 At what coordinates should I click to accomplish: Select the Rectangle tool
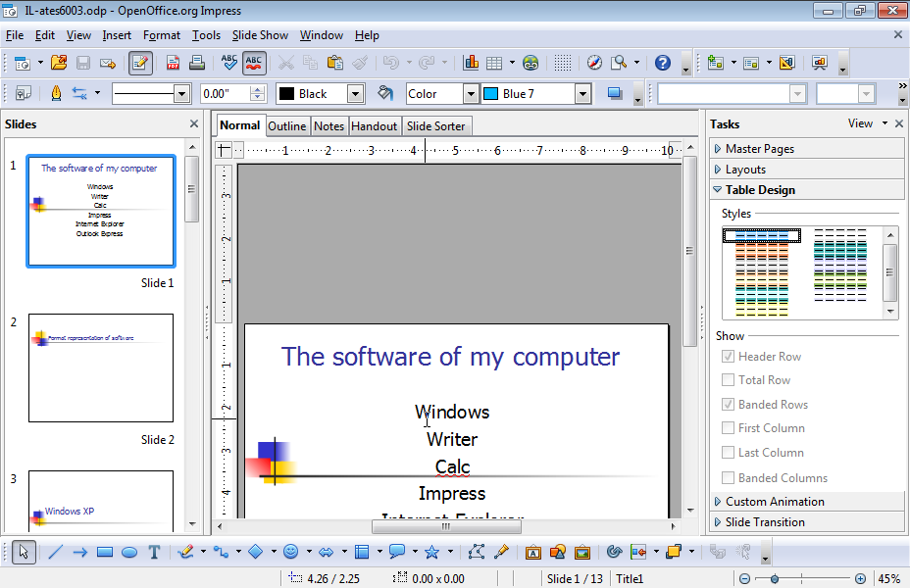click(105, 552)
